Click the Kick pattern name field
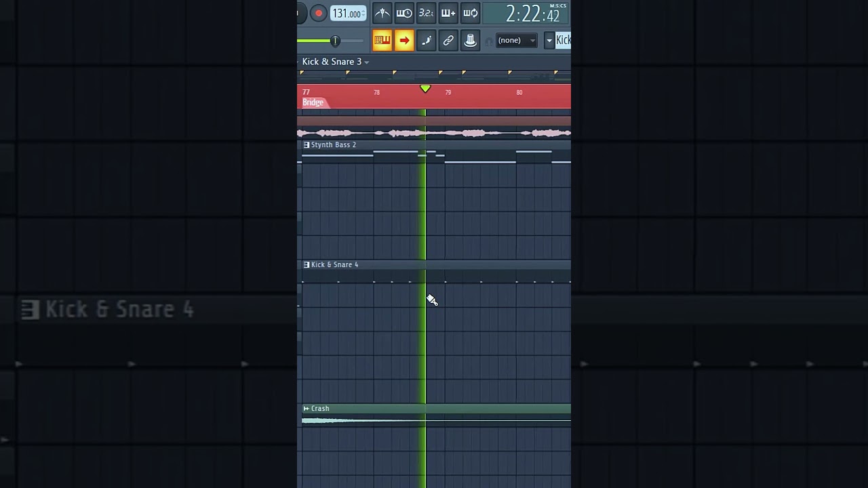 coord(563,41)
